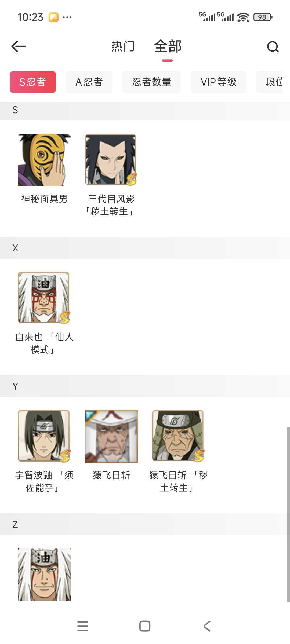Tap the Jiraiya avatar under Z section
290x644 pixels.
[x=44, y=574]
